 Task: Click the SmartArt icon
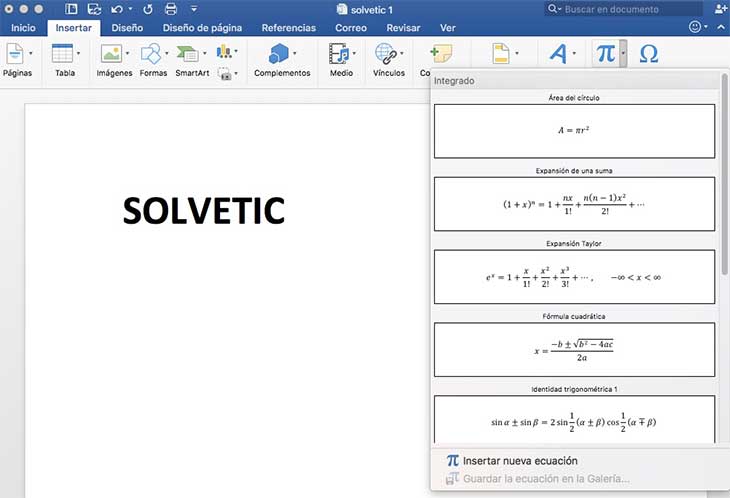[x=188, y=54]
